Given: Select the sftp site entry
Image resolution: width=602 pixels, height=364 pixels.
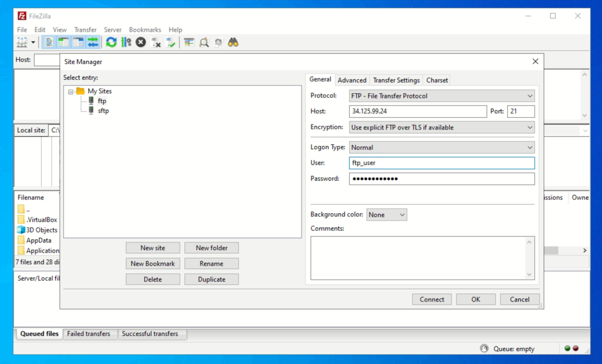Looking at the screenshot, I should tap(103, 111).
